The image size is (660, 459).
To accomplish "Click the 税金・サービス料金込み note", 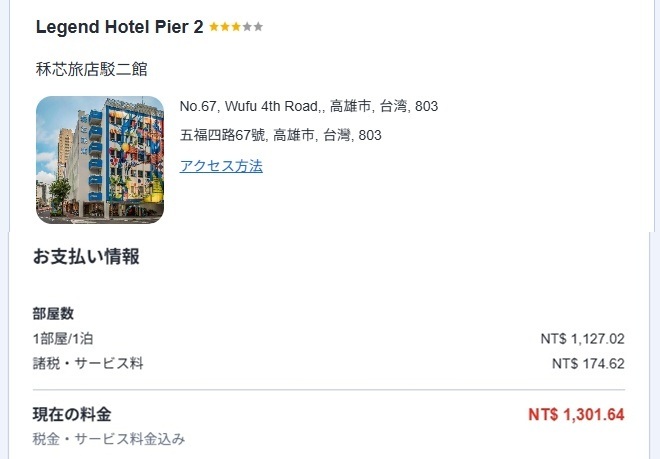I will (x=109, y=438).
